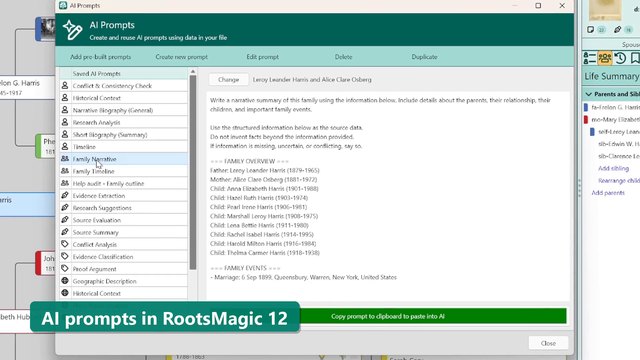Click the person icon beside Conflict & Consistency Check
The width and height of the screenshot is (640, 360).
click(65, 85)
